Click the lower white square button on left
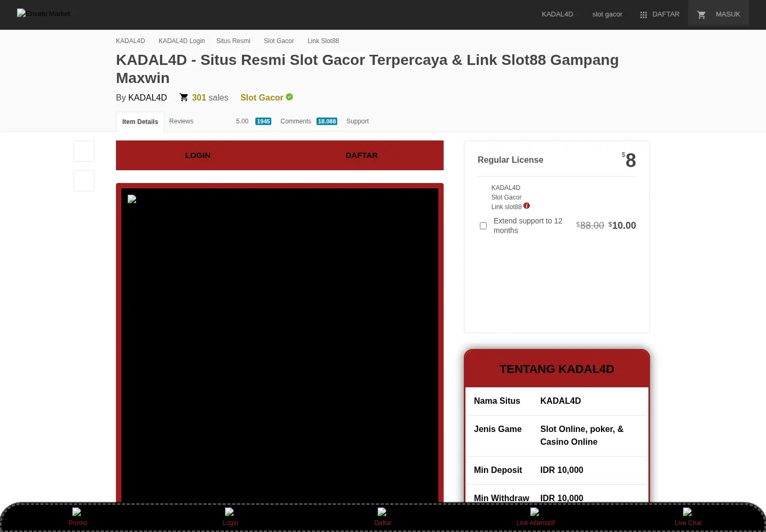766x532 pixels. (x=84, y=181)
